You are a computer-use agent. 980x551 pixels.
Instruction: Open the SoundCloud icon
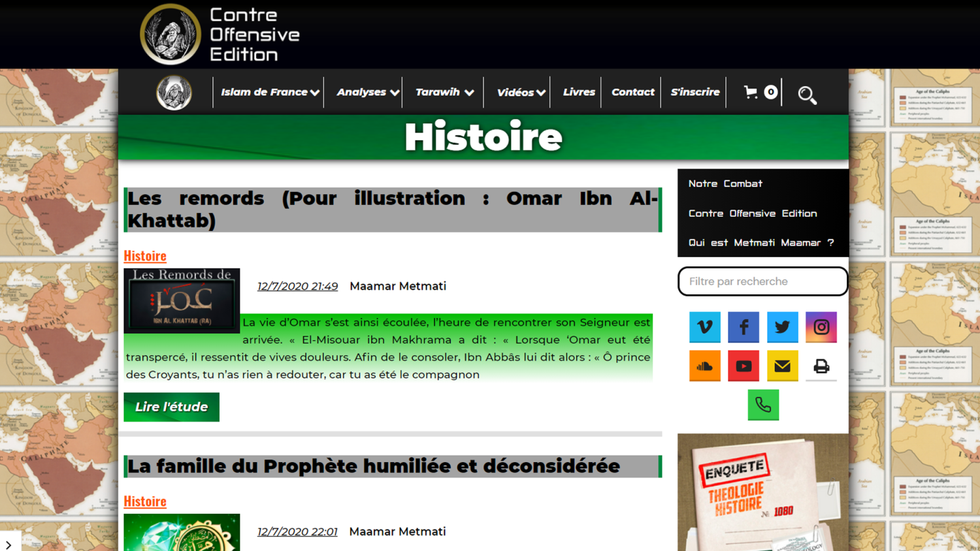[704, 366]
